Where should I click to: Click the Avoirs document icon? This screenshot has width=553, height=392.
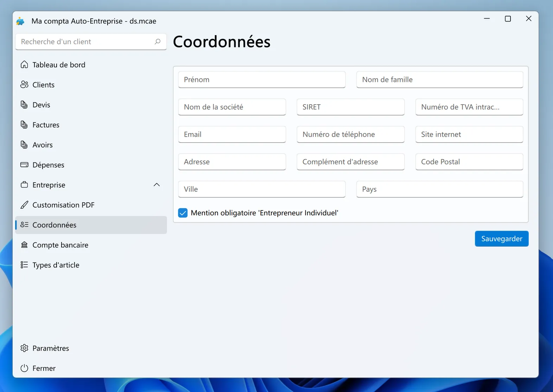[24, 145]
